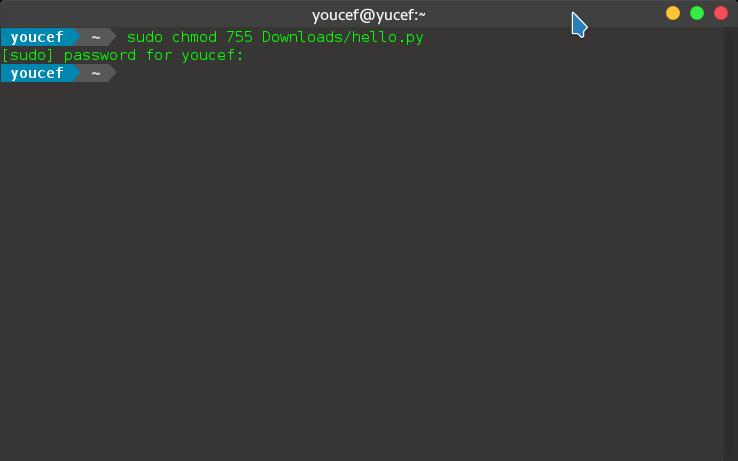Click the gray tilde segment on first prompt
This screenshot has width=738, height=461.
point(96,37)
